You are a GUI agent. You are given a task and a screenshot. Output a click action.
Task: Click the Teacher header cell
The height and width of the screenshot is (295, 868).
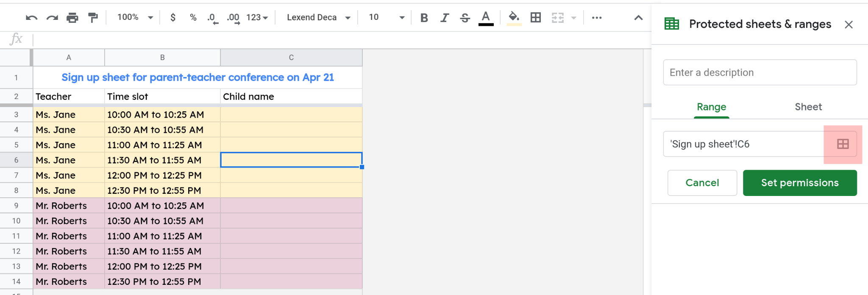(69, 96)
